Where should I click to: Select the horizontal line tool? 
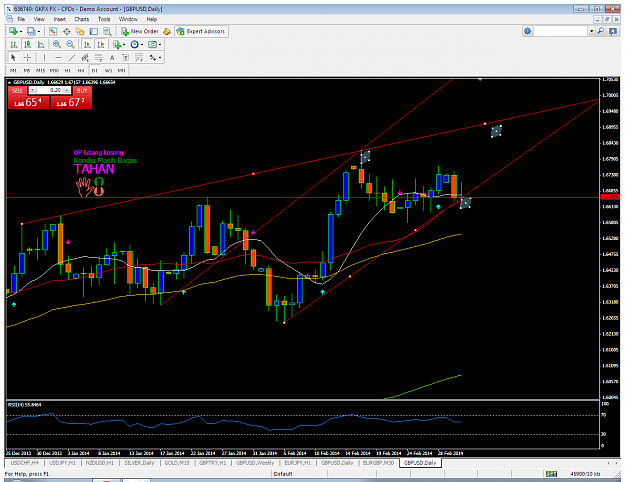(58, 58)
